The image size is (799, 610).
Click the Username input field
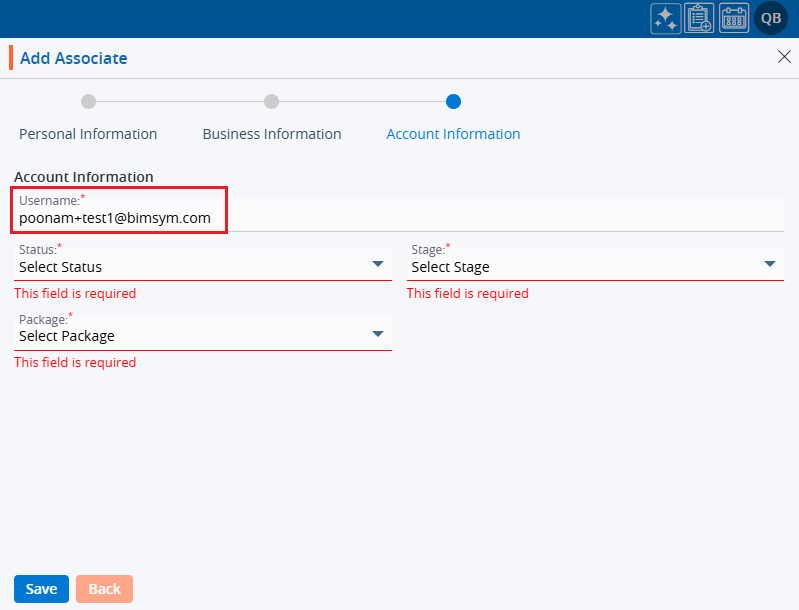(x=400, y=216)
